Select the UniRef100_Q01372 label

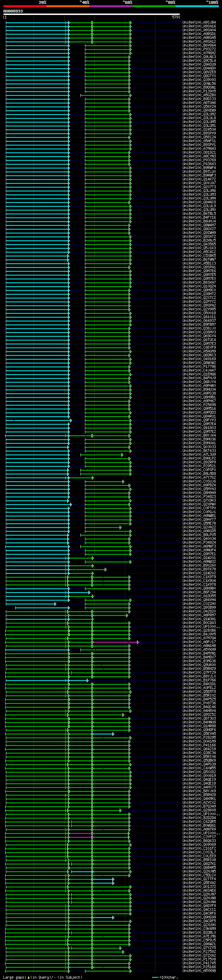pos(199,886)
